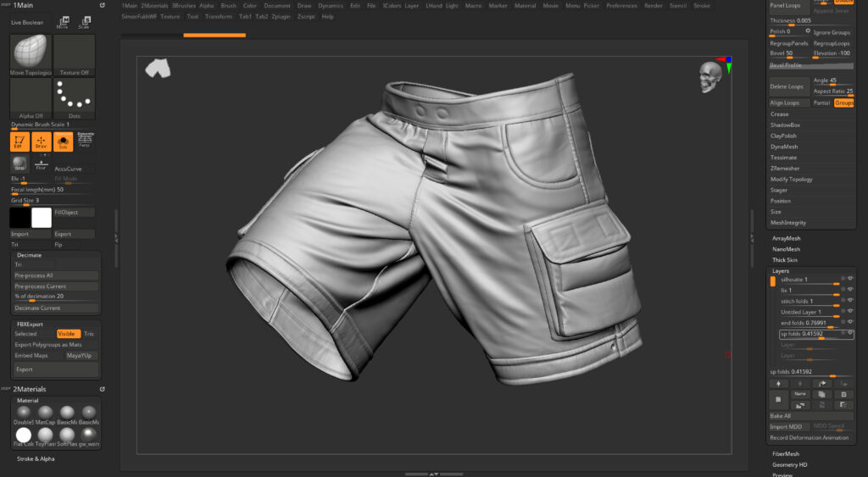Screen dimensions: 868x477
Task: Click the Bake All button
Action: [x=811, y=416]
